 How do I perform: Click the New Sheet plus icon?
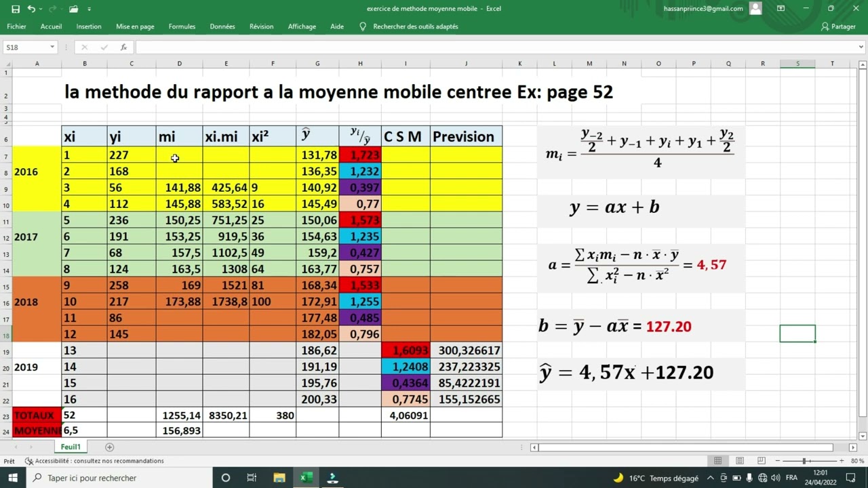[109, 447]
